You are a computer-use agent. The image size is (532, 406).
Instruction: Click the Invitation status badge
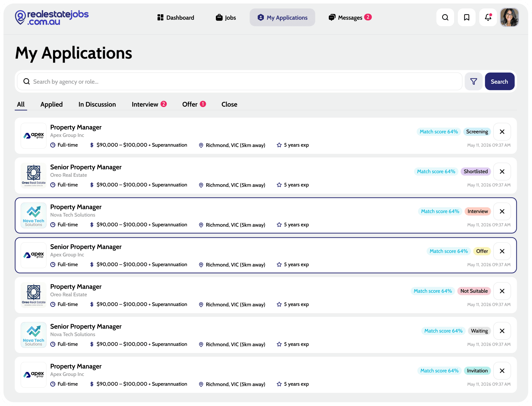[477, 371]
